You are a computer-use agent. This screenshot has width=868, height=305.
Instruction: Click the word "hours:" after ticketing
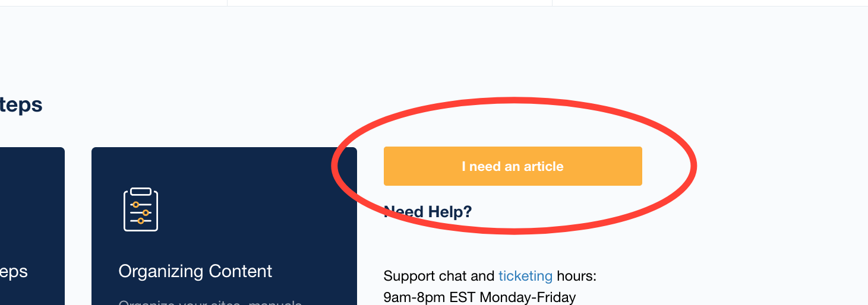coord(576,276)
